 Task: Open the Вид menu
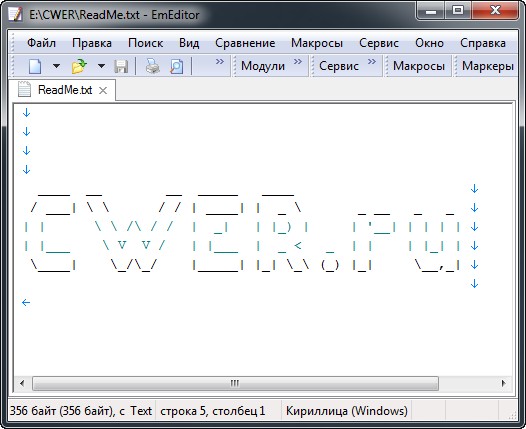pyautogui.click(x=189, y=43)
